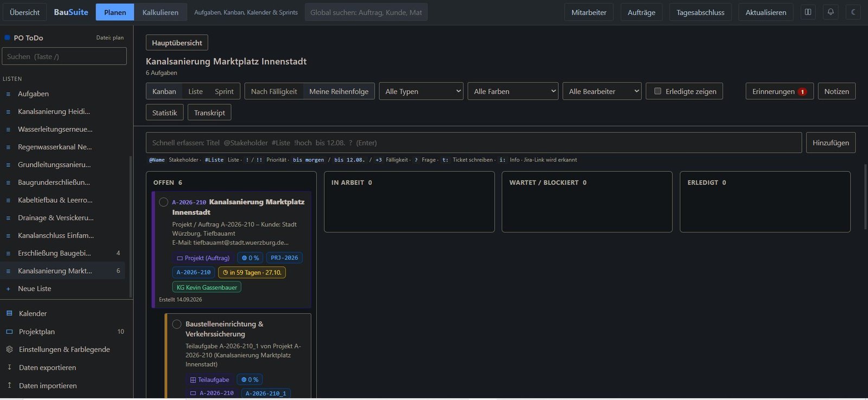Check off Baustelleneinrichtung & Verkehrssicherung task circle
Image resolution: width=868 pixels, height=400 pixels.
point(177,324)
